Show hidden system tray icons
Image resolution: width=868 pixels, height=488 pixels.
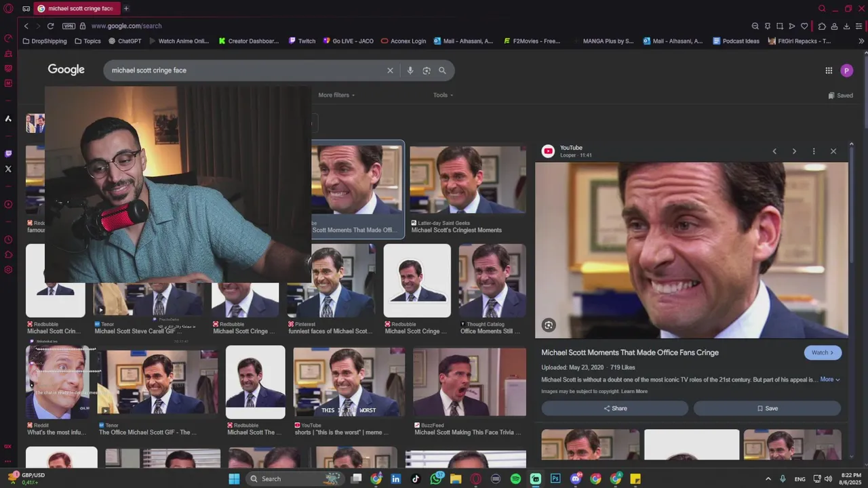pyautogui.click(x=768, y=479)
